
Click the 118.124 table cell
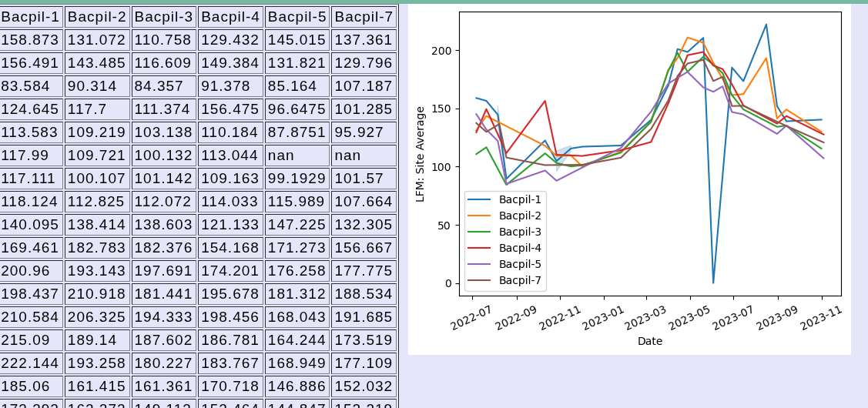point(32,202)
